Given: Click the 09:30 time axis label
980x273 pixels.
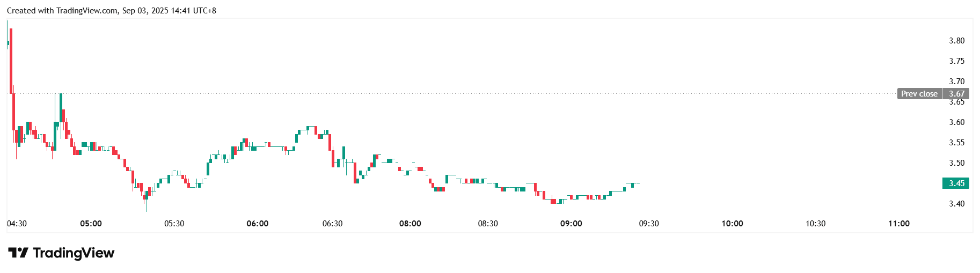Looking at the screenshot, I should click(x=649, y=224).
